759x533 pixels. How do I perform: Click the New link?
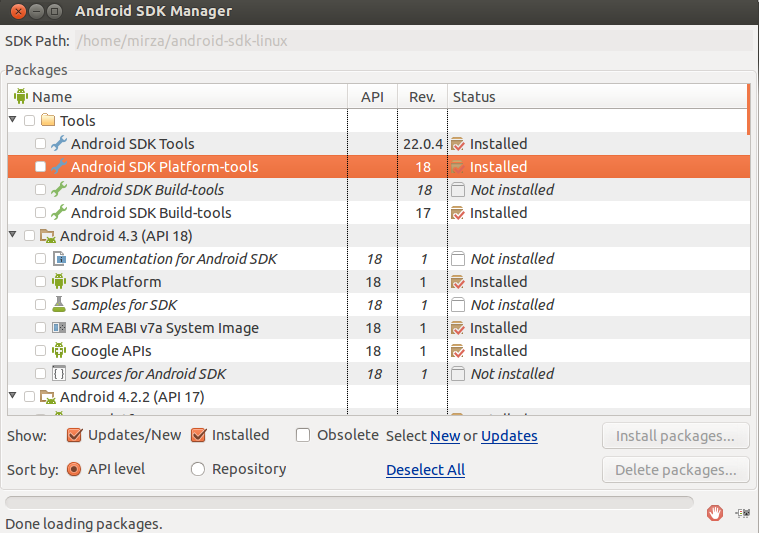pos(445,436)
